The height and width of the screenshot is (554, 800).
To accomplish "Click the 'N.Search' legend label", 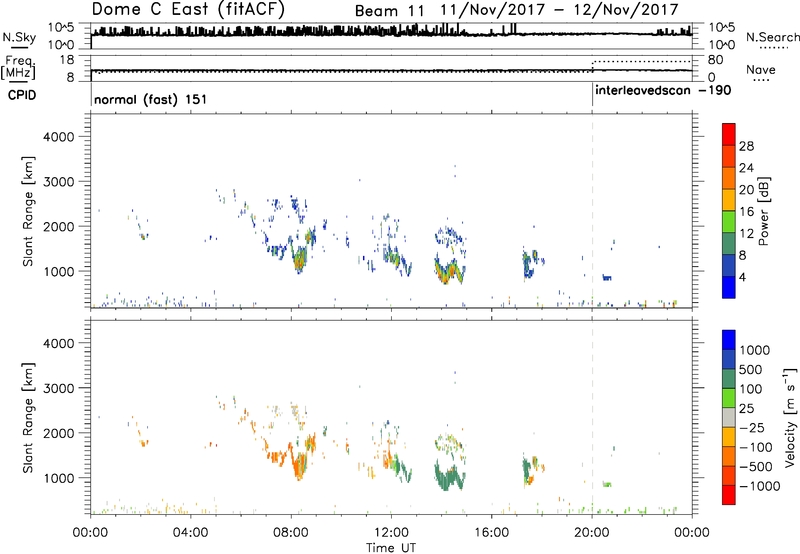I will pyautogui.click(x=772, y=37).
